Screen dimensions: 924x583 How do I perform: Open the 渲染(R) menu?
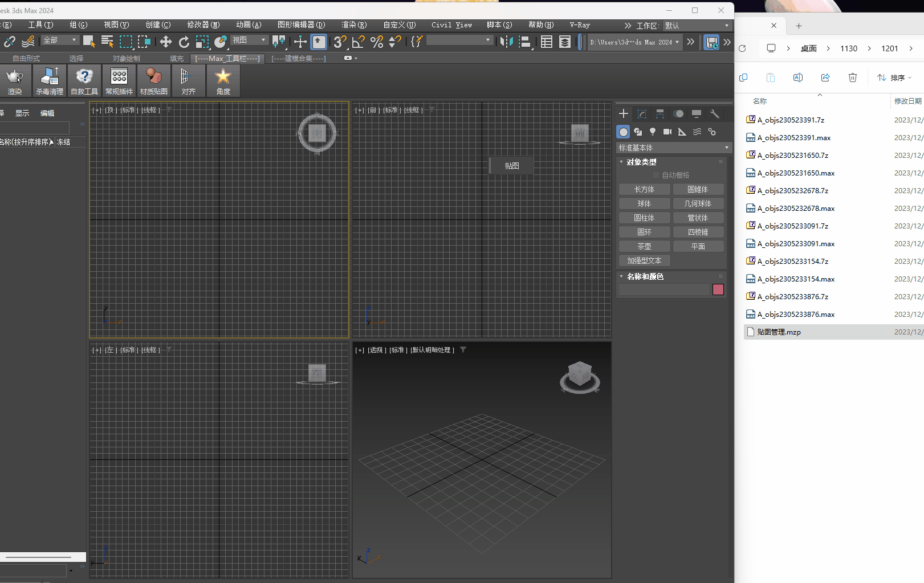pos(353,25)
